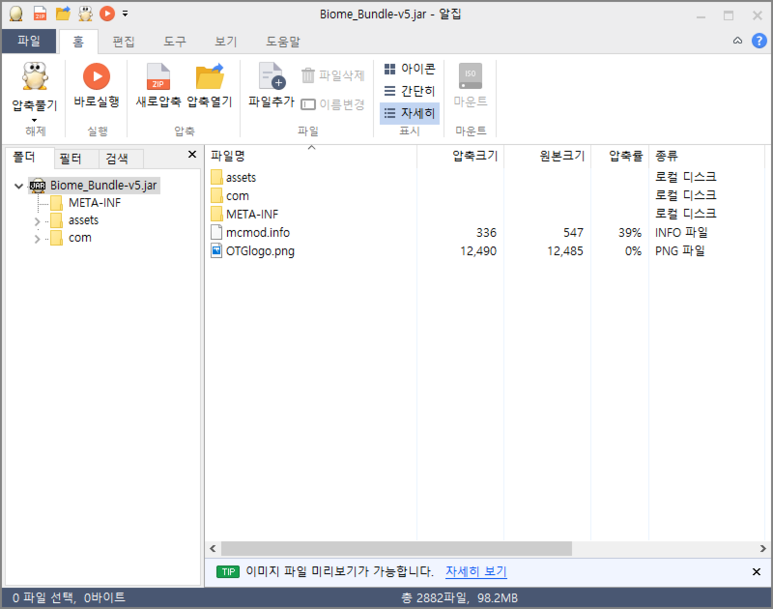Viewport: 773px width, 609px height.
Task: Click the 파일추가 add-file icon
Action: [x=272, y=76]
